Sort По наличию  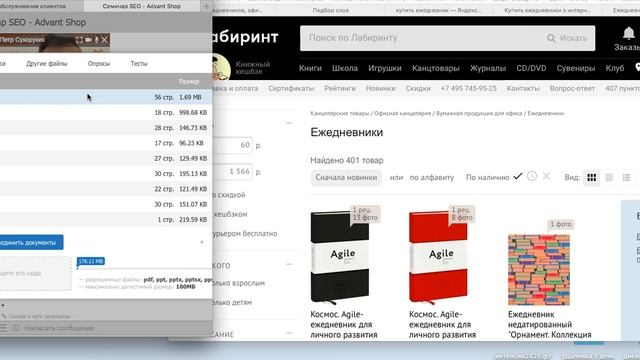(488, 178)
